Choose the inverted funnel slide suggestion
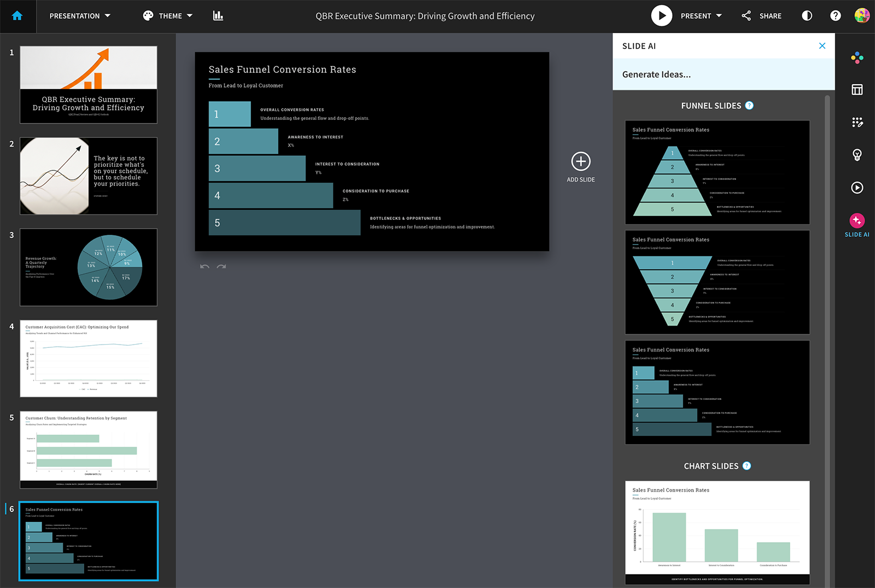Image resolution: width=875 pixels, height=588 pixels. 717,282
